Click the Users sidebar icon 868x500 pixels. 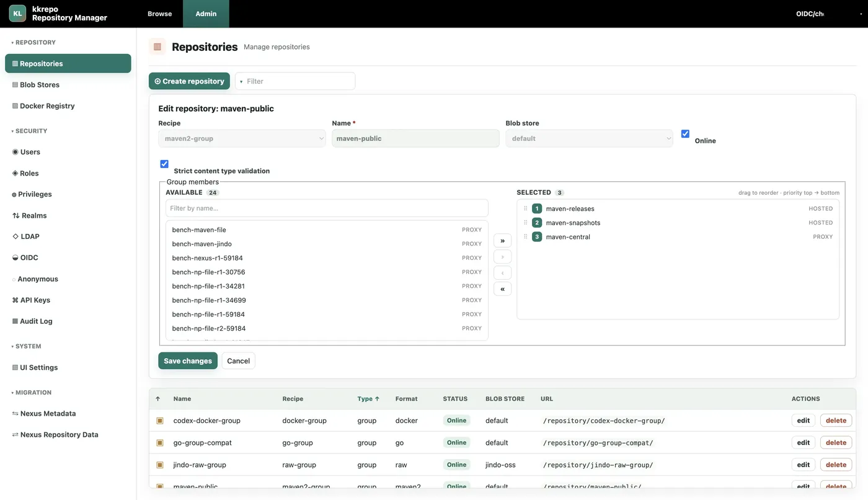[15, 152]
